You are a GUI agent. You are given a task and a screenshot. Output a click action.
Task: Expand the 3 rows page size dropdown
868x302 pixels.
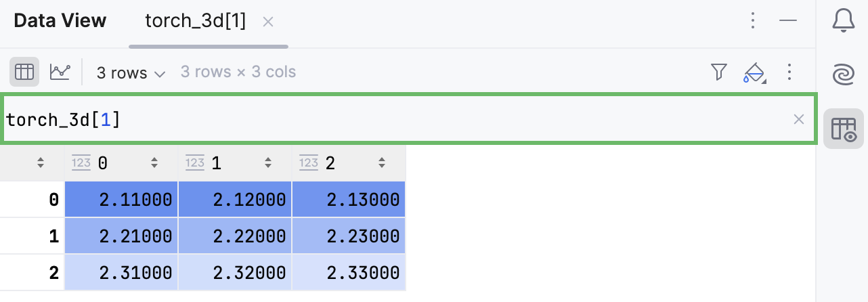(131, 73)
